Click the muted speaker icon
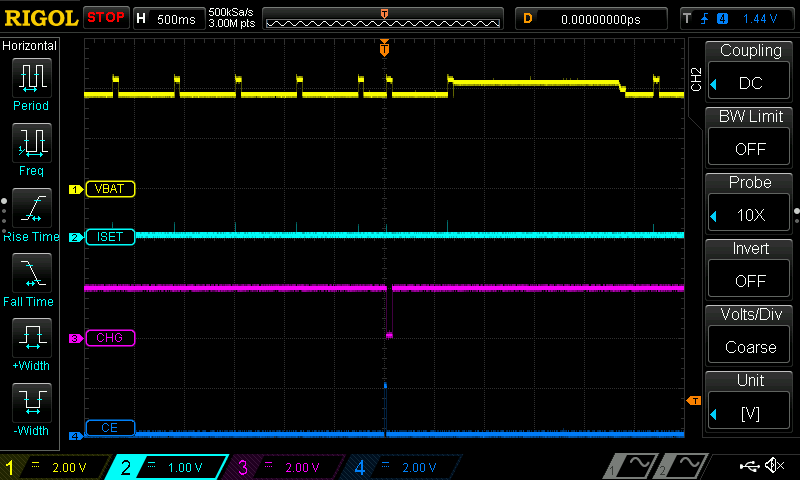This screenshot has height=480, width=800. coord(774,465)
